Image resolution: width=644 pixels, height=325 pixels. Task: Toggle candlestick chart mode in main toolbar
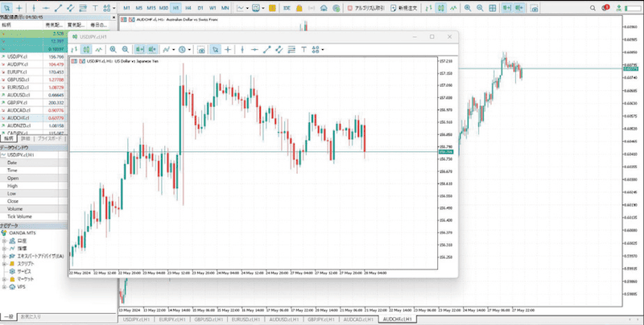click(x=441, y=8)
